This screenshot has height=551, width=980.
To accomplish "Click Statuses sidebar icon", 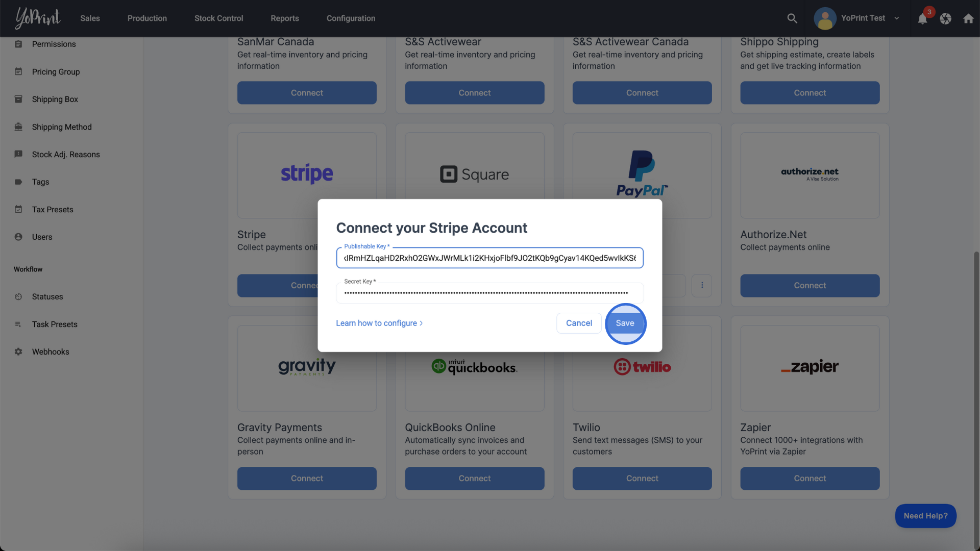I will (x=18, y=296).
